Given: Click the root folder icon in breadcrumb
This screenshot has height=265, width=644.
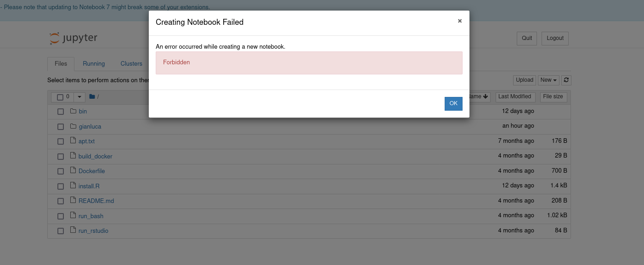Looking at the screenshot, I should [92, 96].
